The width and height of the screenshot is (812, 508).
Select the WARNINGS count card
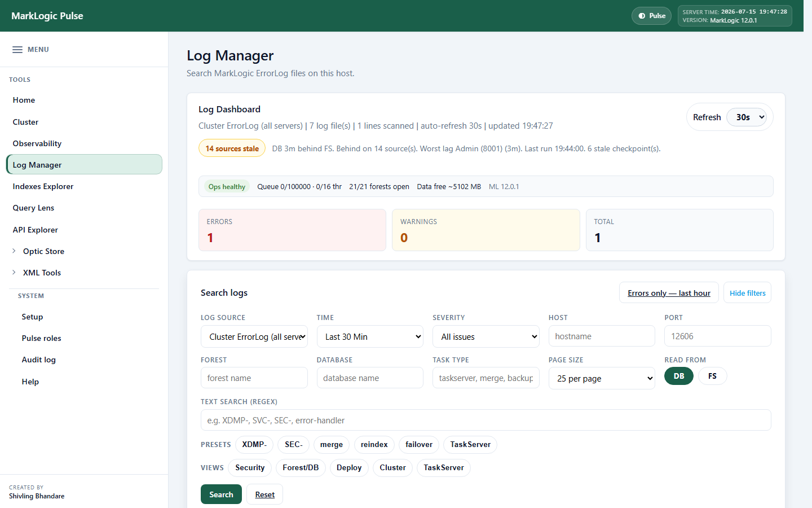(x=486, y=230)
